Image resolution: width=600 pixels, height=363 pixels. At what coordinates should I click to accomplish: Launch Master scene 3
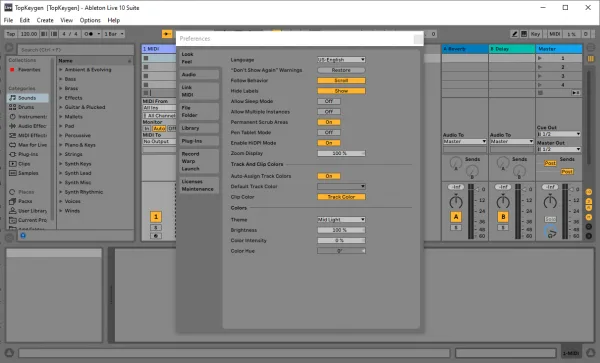540,76
